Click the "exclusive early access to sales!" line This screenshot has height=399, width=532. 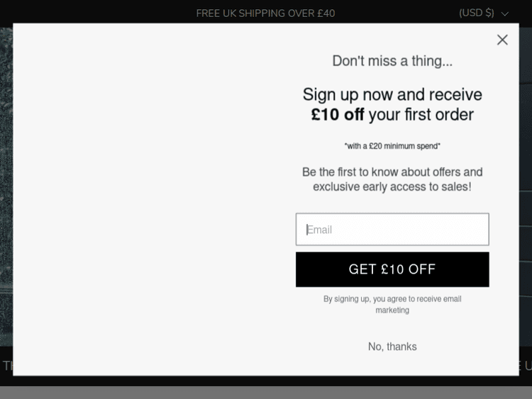[x=392, y=187]
